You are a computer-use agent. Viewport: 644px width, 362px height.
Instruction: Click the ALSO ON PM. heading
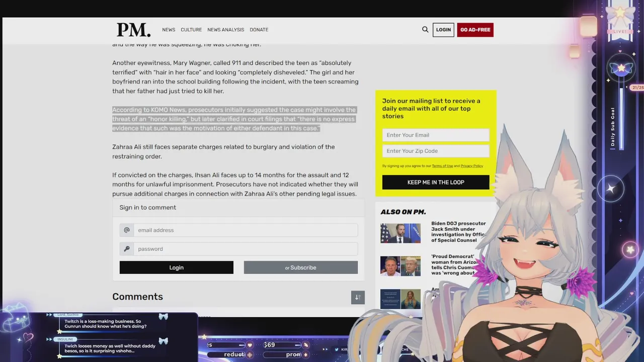403,212
